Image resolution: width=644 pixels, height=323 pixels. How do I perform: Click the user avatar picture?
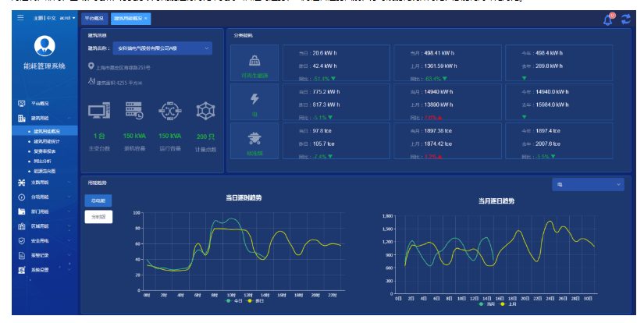click(x=44, y=46)
